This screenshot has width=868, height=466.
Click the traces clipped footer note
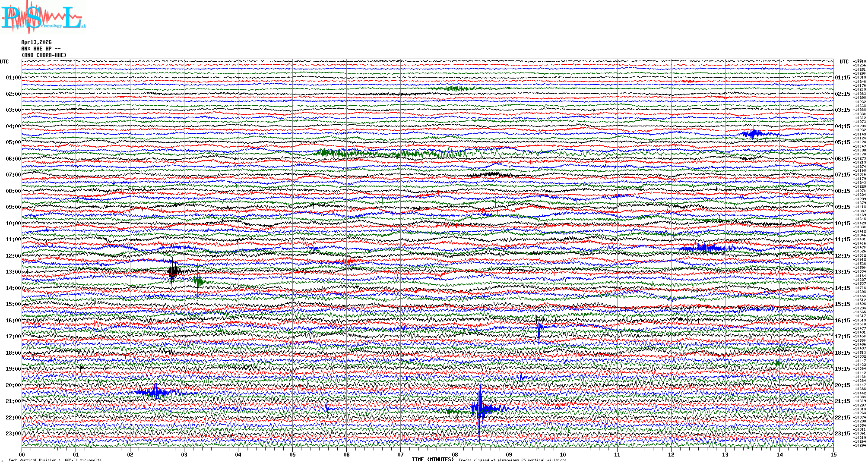(x=512, y=460)
